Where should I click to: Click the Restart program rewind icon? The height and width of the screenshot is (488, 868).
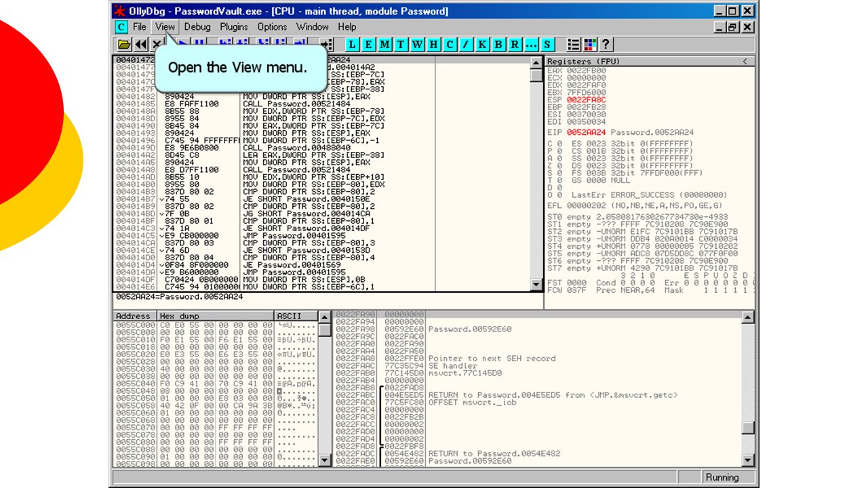click(x=140, y=45)
